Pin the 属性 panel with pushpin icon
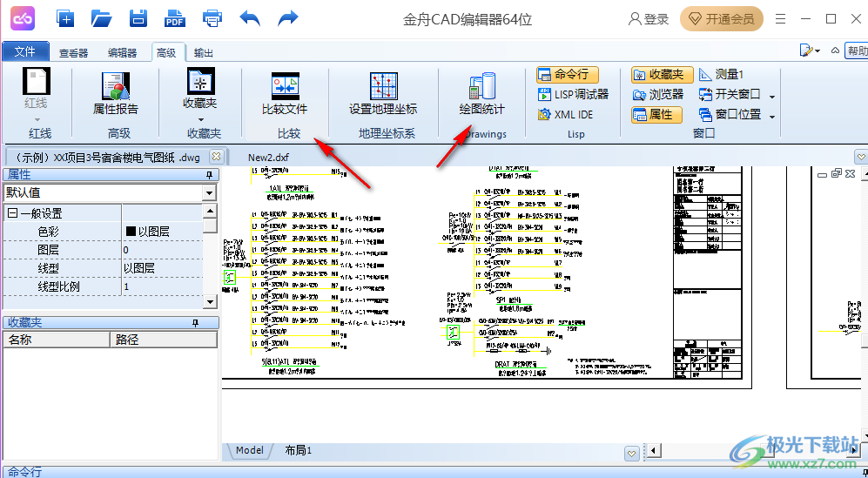Screen dimensions: 868x478 click(209, 175)
